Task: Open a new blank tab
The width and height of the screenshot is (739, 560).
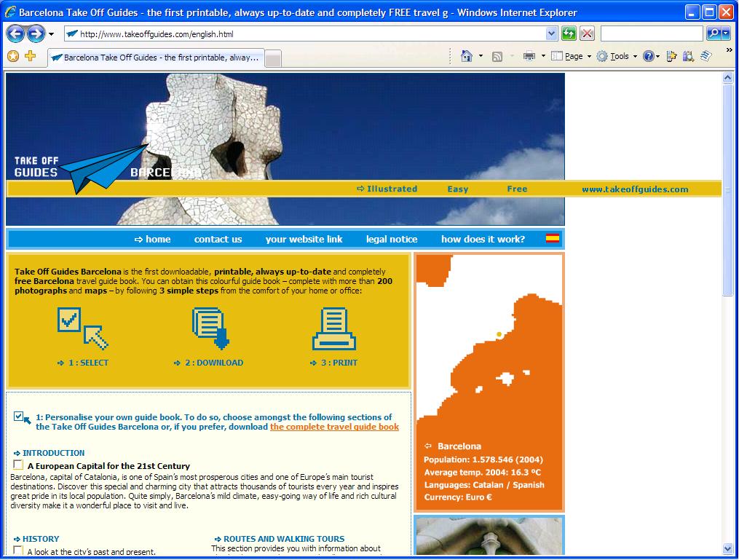Action: click(x=273, y=58)
